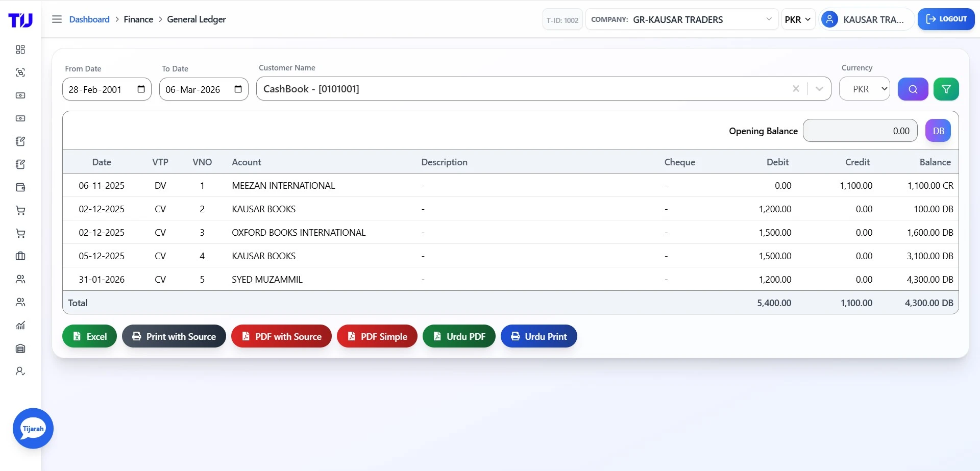This screenshot has width=980, height=471.
Task: Click the user profile icon in sidebar bottom
Action: [x=20, y=371]
